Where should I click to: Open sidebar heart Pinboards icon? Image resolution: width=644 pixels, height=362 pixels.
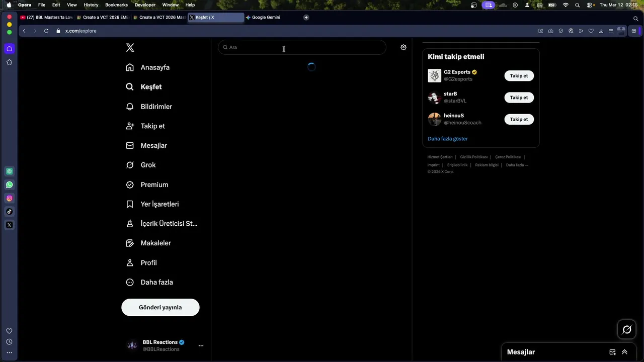point(9,331)
